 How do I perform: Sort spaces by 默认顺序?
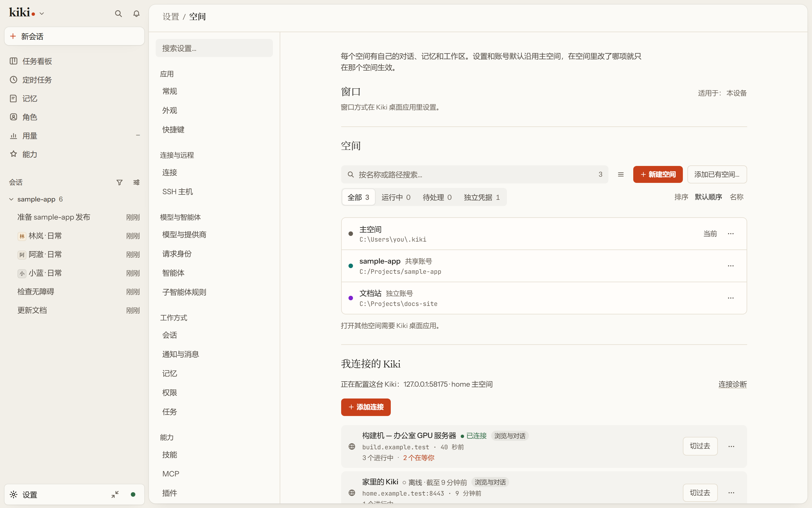click(x=708, y=197)
